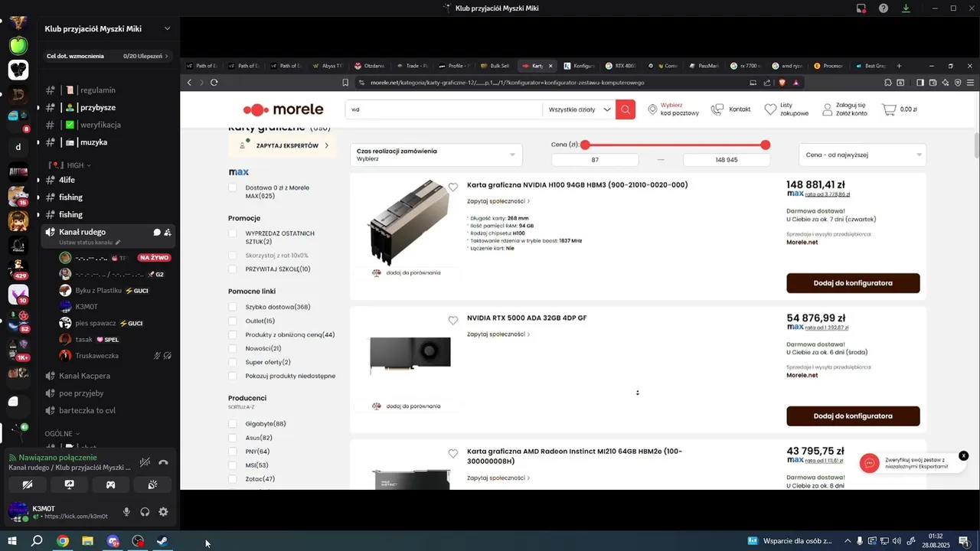Image resolution: width=980 pixels, height=551 pixels.
Task: Deafen using the headphones icon
Action: (x=145, y=512)
